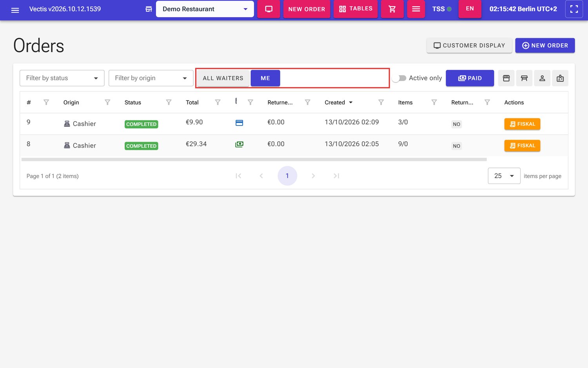Expand the Filter by status dropdown
This screenshot has width=588, height=368.
(x=62, y=78)
